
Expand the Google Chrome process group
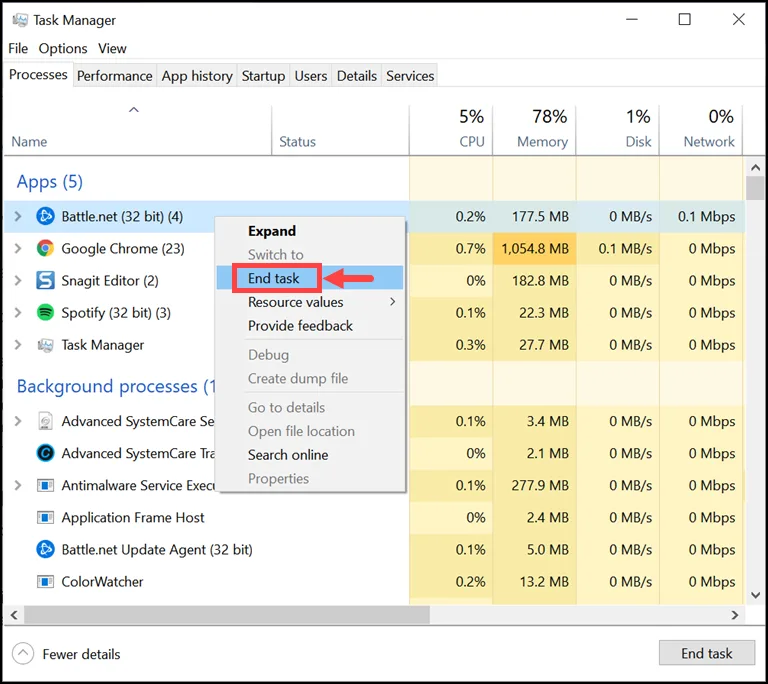[18, 248]
